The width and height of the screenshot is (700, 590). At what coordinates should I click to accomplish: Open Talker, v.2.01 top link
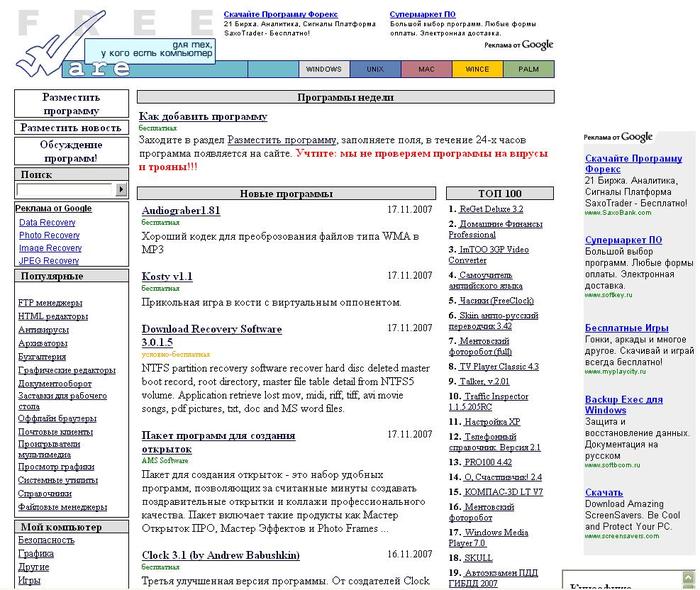tap(484, 381)
